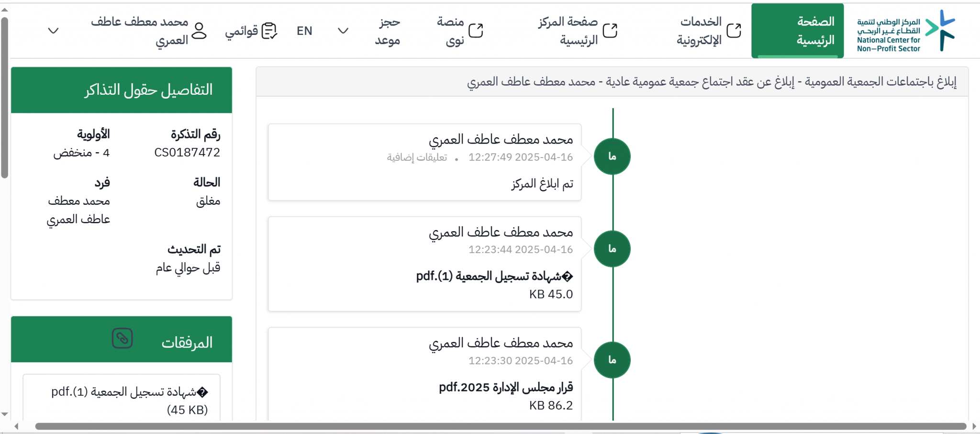Click the checklist icon next to قوائمي
Screen dimensions: 980x434
(269, 31)
